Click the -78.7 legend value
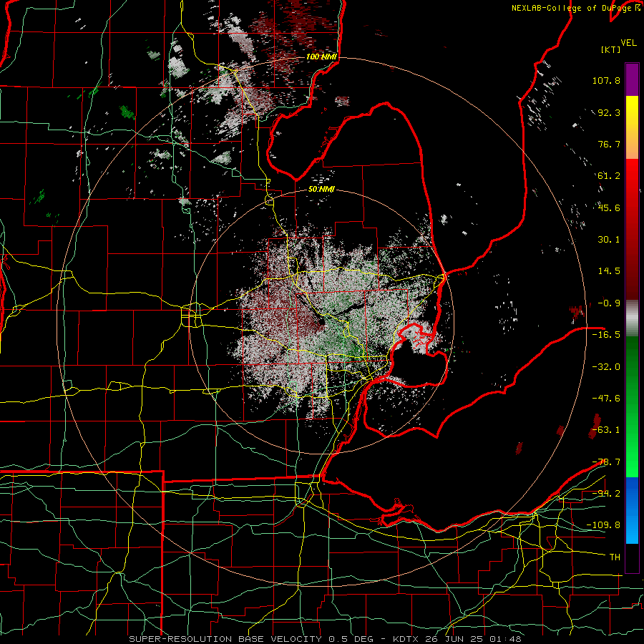Viewport: 644px width, 644px height. 606,462
